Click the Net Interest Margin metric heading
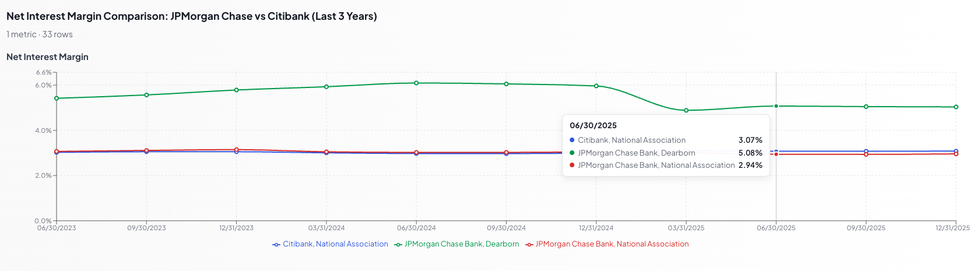Viewport: 980px width, 271px height. 47,57
